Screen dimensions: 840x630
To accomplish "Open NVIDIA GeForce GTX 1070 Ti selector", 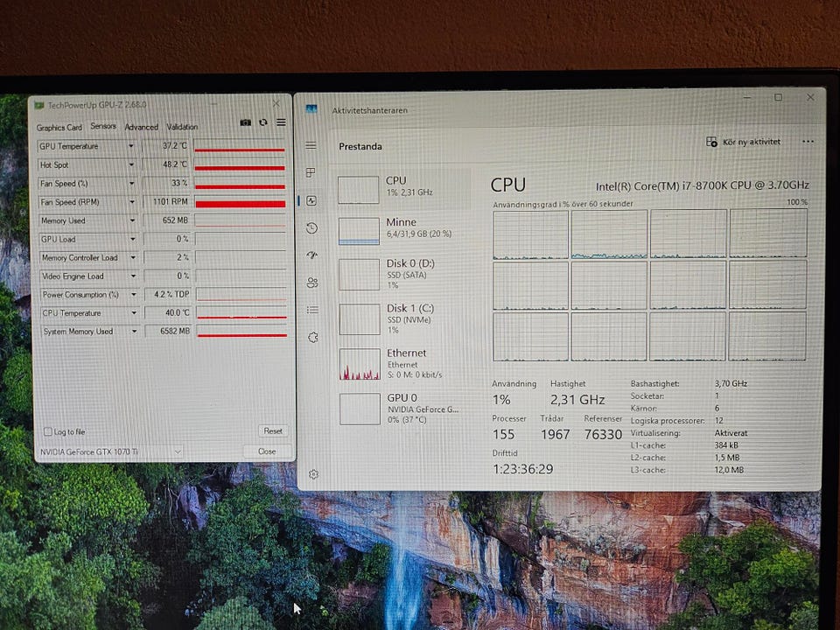I will 110,451.
